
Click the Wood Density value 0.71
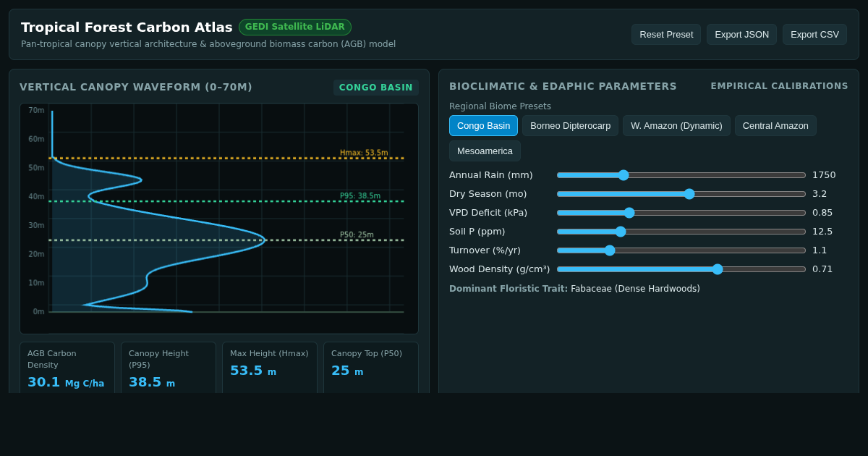click(822, 269)
